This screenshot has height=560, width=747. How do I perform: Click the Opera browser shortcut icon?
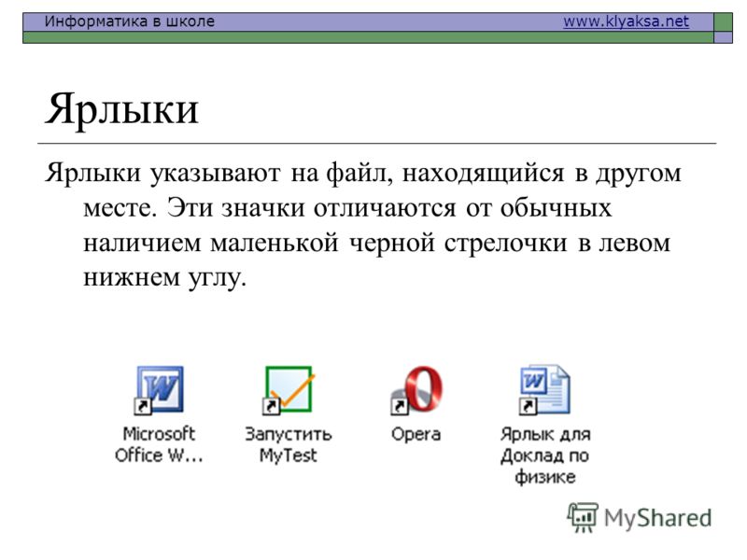click(416, 390)
